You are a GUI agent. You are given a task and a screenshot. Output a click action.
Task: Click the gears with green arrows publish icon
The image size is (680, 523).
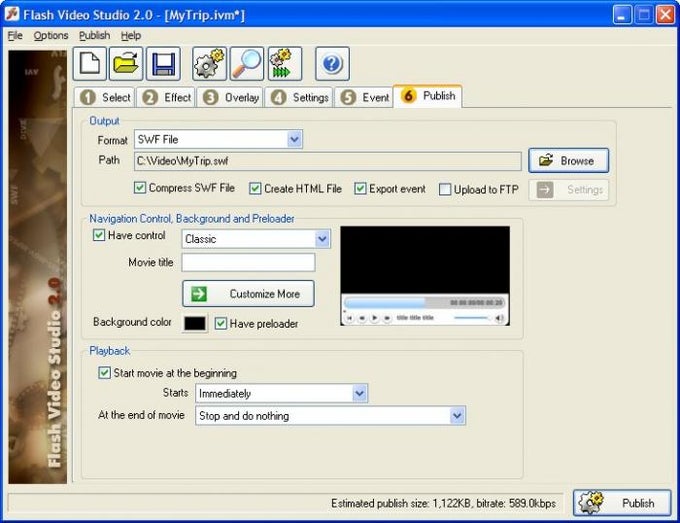pos(284,64)
